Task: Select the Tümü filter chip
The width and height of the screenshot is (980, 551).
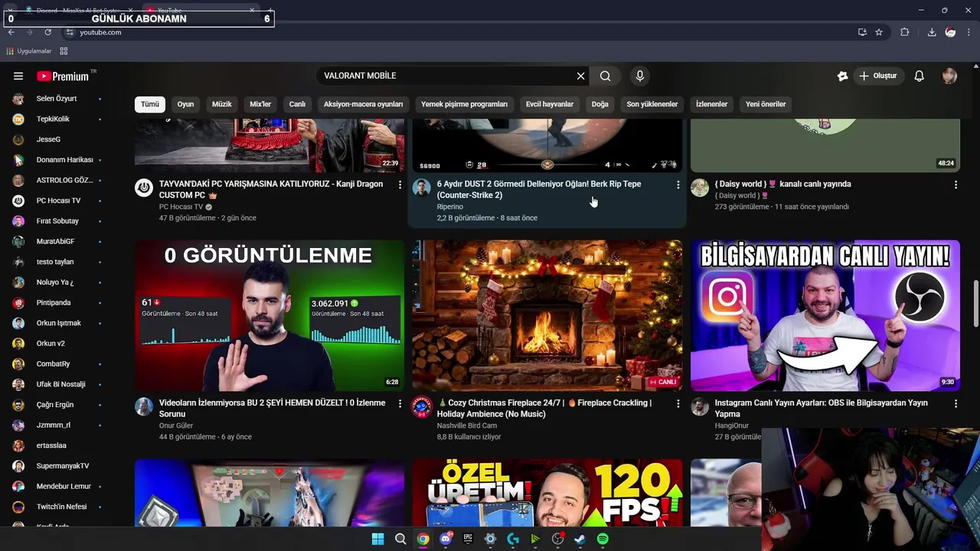Action: click(x=150, y=104)
